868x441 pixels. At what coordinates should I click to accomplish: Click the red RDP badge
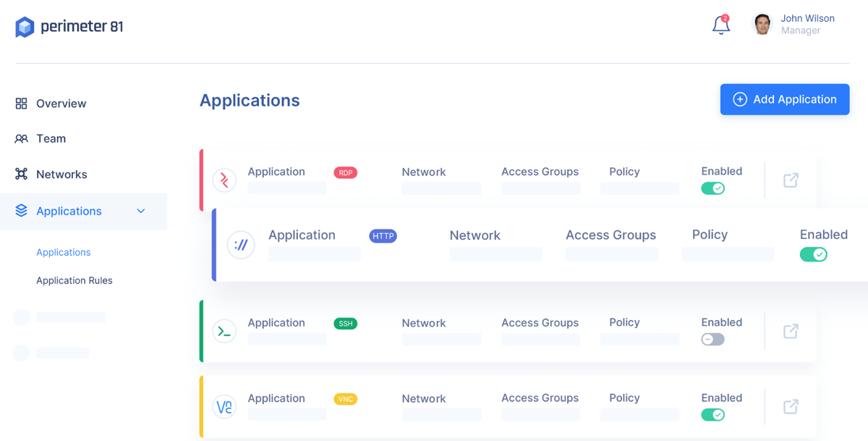pos(346,172)
